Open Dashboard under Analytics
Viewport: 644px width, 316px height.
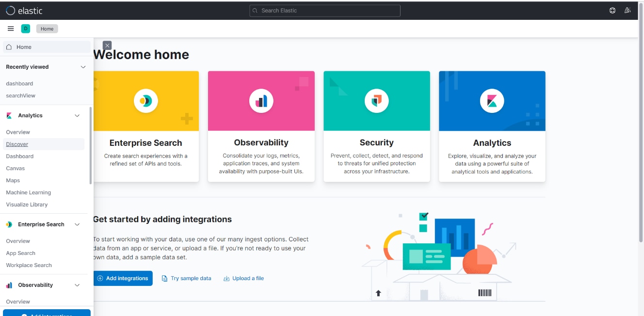pyautogui.click(x=20, y=156)
